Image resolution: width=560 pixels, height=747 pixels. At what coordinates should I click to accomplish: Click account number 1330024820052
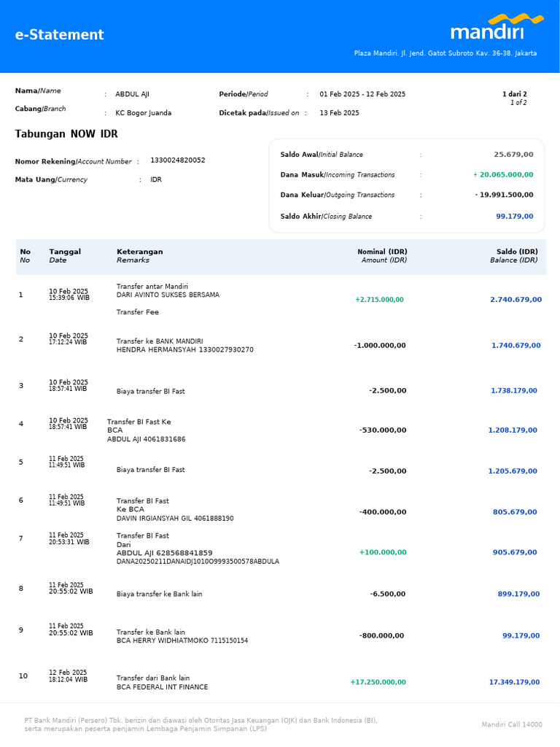point(178,160)
